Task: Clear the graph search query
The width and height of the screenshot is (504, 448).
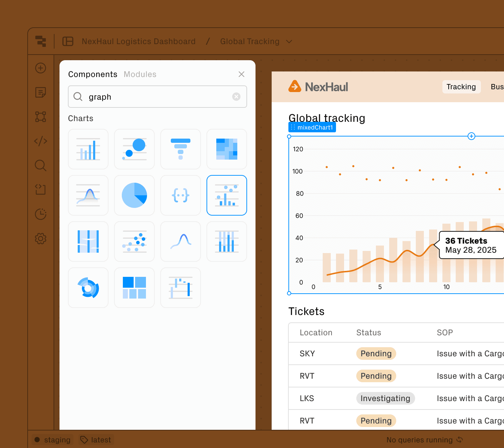Action: (x=236, y=97)
